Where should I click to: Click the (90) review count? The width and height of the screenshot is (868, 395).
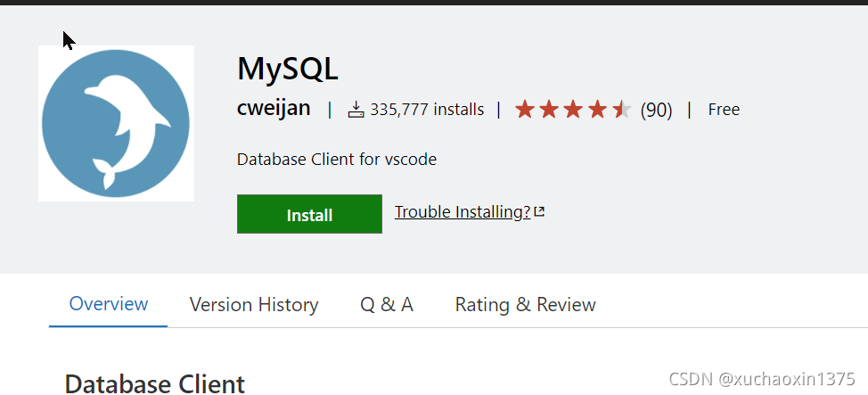click(656, 110)
